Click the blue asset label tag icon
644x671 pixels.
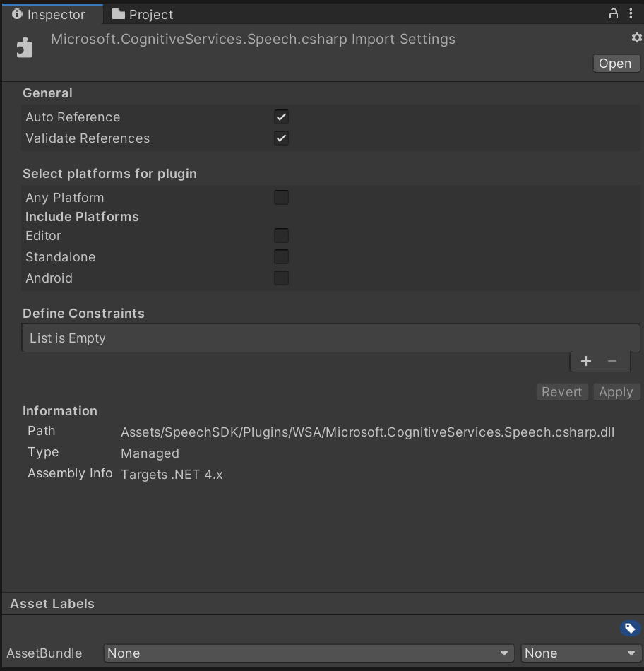(x=631, y=627)
